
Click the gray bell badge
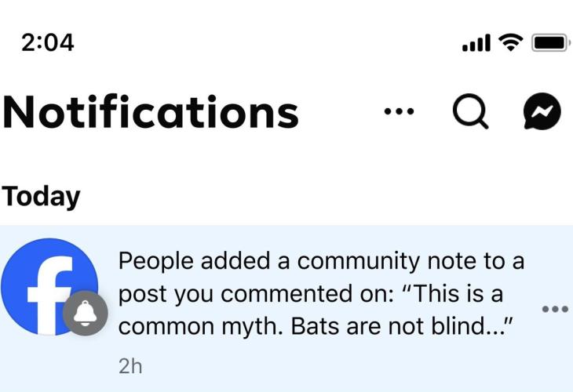[84, 314]
